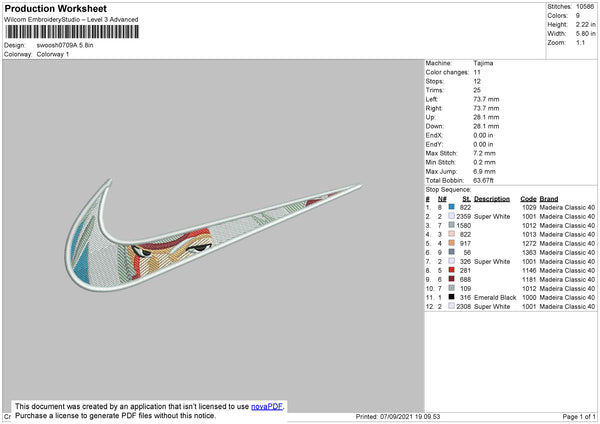Select the stitches count '10586'
The height and width of the screenshot is (424, 600).
tap(585, 7)
